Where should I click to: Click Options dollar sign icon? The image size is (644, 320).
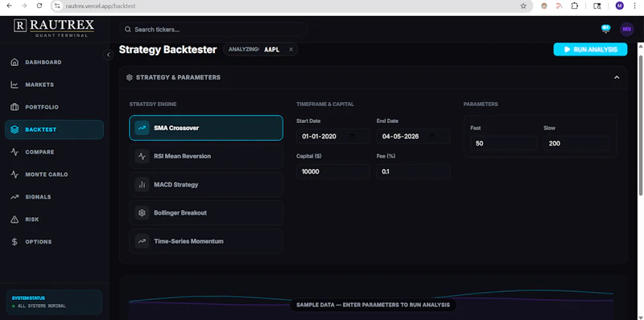coord(14,242)
